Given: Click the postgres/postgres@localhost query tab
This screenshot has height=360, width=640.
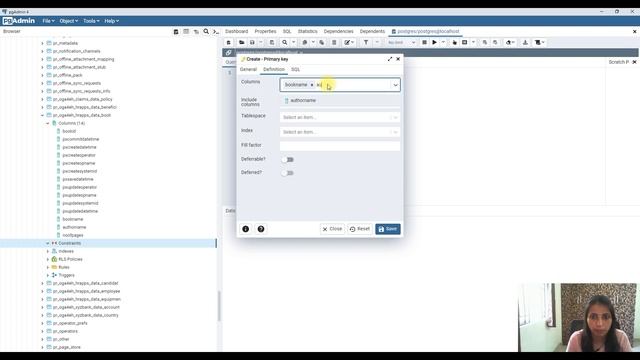Looking at the screenshot, I should coord(425,31).
